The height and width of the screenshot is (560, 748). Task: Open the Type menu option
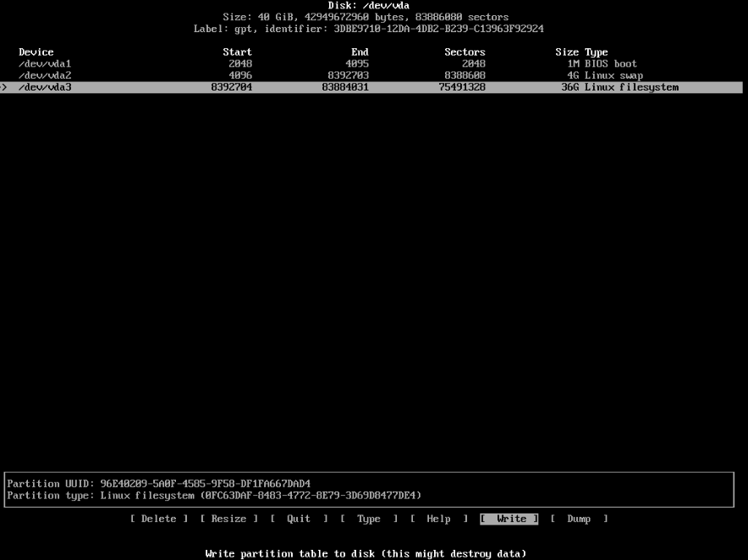pos(369,519)
